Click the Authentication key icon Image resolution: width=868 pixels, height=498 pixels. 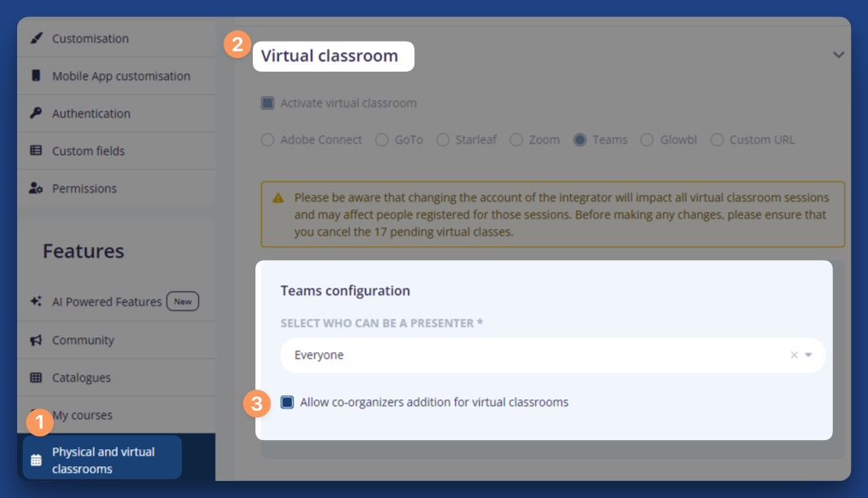pyautogui.click(x=36, y=113)
